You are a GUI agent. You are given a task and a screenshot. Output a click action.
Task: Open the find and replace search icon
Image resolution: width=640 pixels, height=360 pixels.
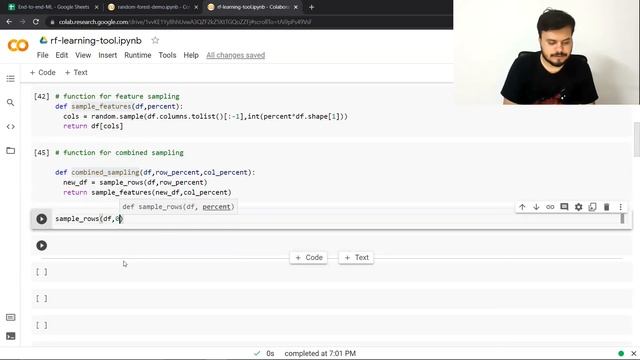coord(11,102)
